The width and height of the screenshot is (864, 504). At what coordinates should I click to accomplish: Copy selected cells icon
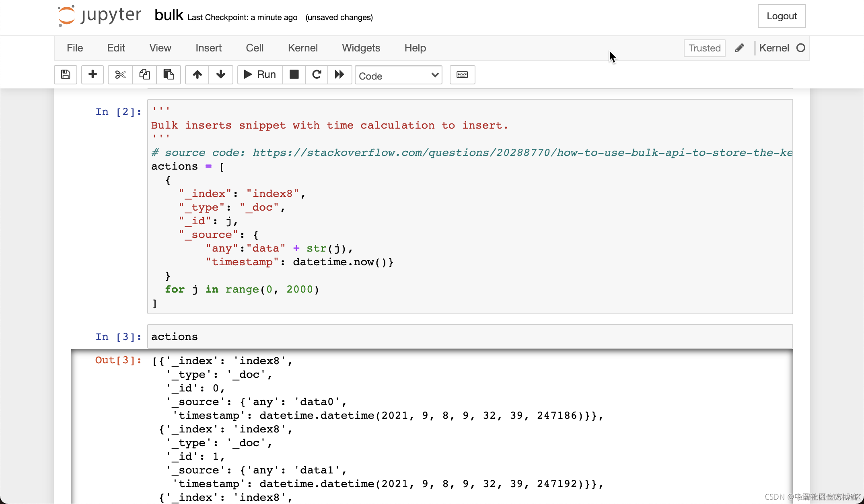(x=144, y=75)
